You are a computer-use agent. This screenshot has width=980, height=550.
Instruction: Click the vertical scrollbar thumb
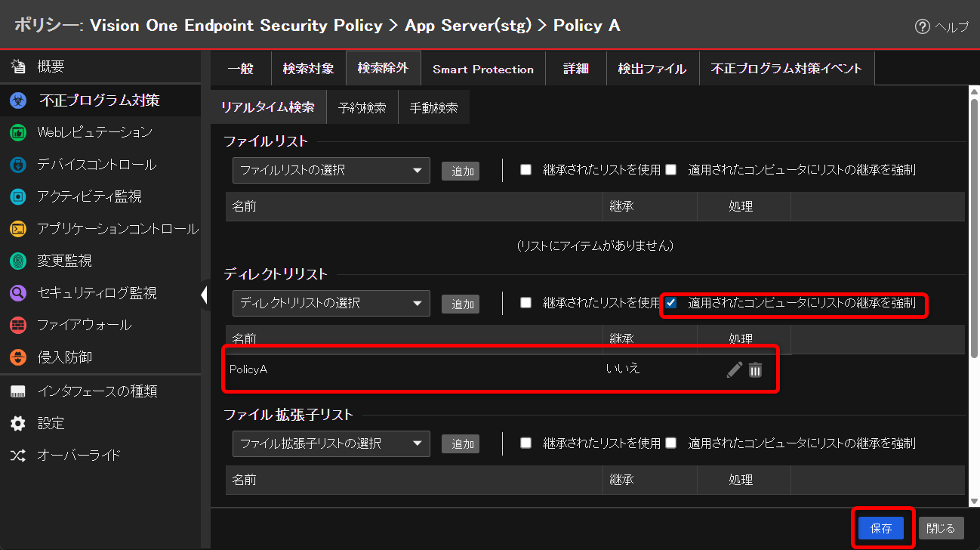974,228
